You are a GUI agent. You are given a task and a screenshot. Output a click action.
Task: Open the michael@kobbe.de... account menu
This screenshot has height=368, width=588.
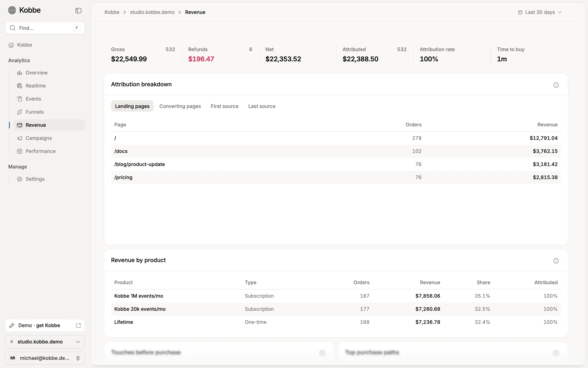45,358
